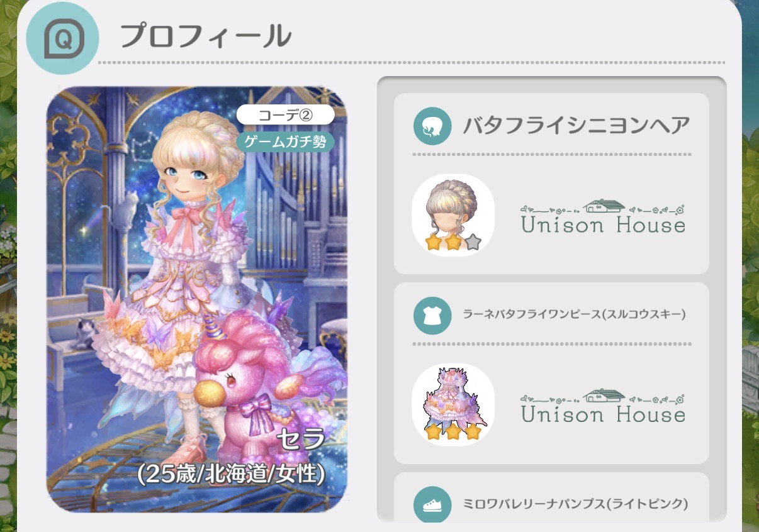759x532 pixels.
Task: Select the dress category shirt icon
Action: [432, 316]
